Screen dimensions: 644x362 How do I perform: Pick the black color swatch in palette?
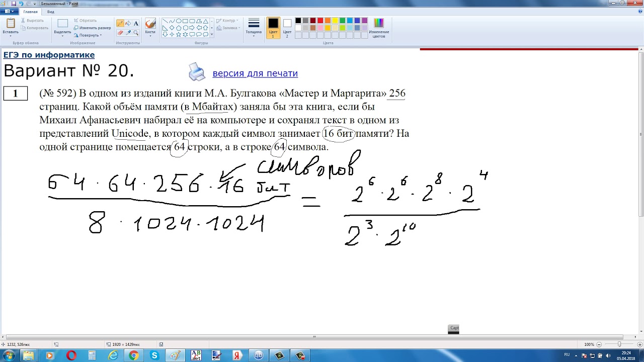click(298, 21)
